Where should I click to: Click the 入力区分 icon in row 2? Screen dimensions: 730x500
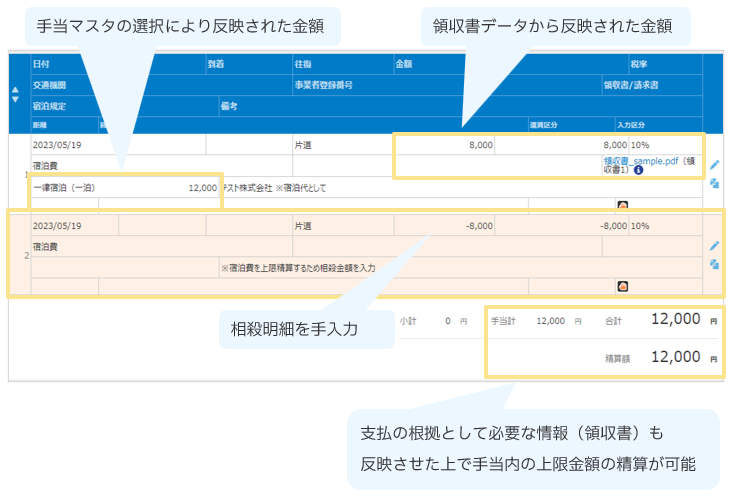[x=622, y=285]
